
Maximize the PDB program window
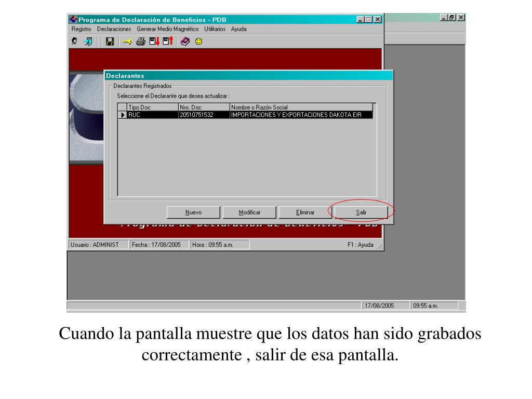pos(368,20)
